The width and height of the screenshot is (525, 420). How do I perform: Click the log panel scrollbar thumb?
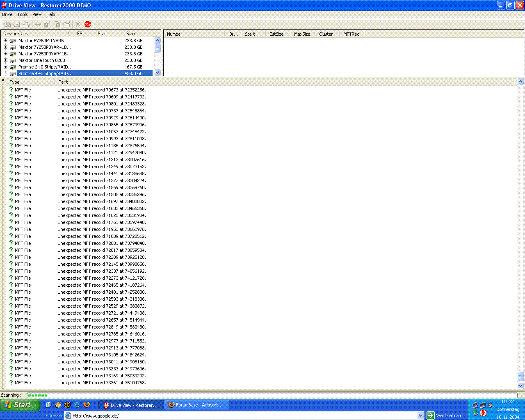point(520,377)
